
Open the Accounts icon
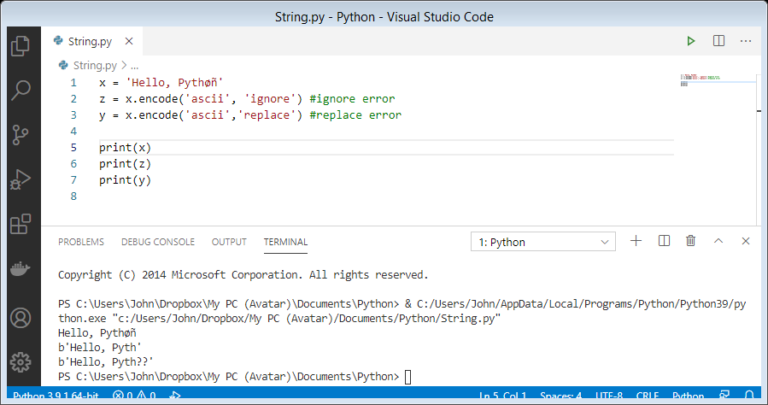click(x=19, y=318)
